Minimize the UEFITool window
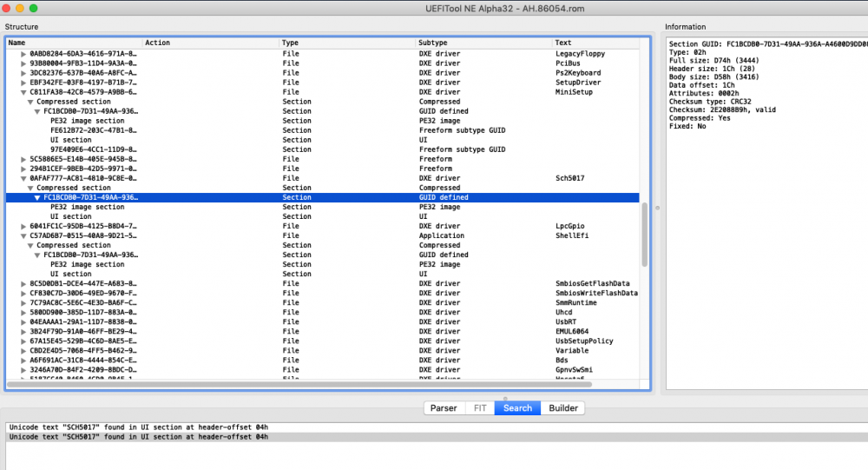The width and height of the screenshot is (868, 470). (20, 9)
